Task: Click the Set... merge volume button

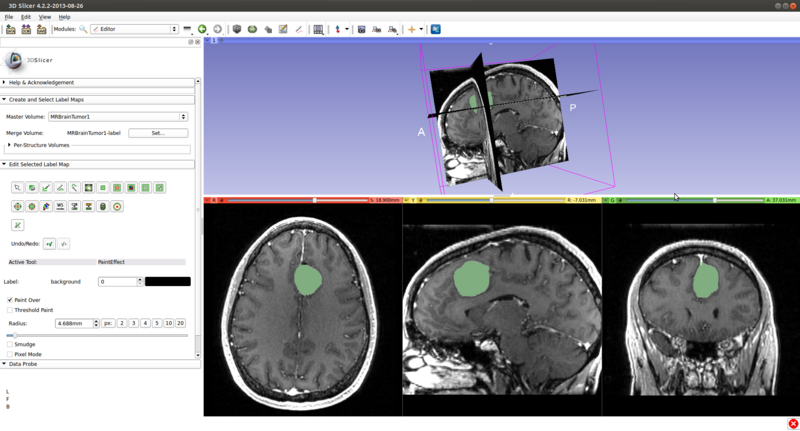Action: coord(158,133)
